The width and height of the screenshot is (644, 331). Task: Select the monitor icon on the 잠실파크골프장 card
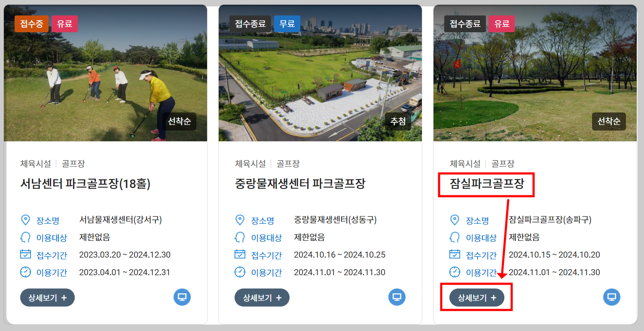[611, 297]
